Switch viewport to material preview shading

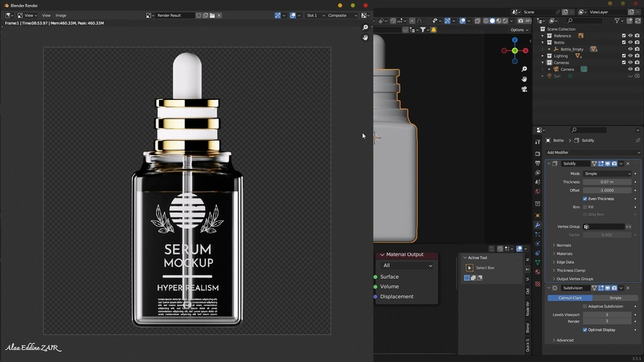point(499,21)
